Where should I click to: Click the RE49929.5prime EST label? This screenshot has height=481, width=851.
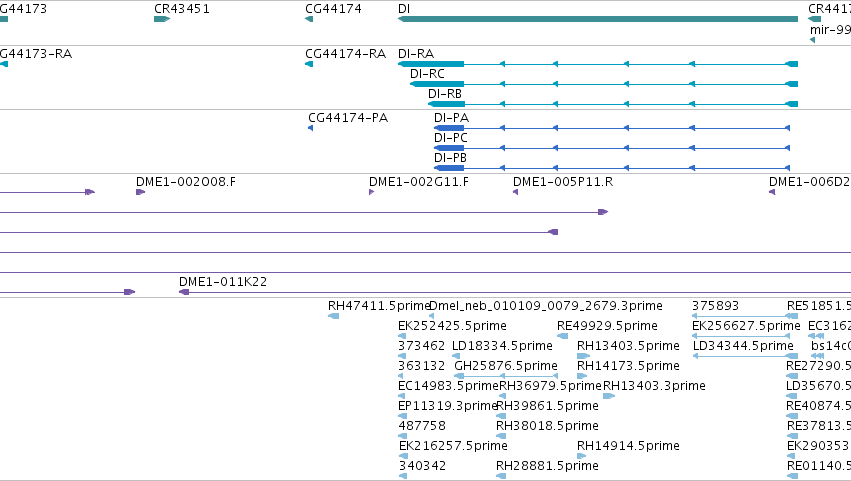[x=607, y=326]
